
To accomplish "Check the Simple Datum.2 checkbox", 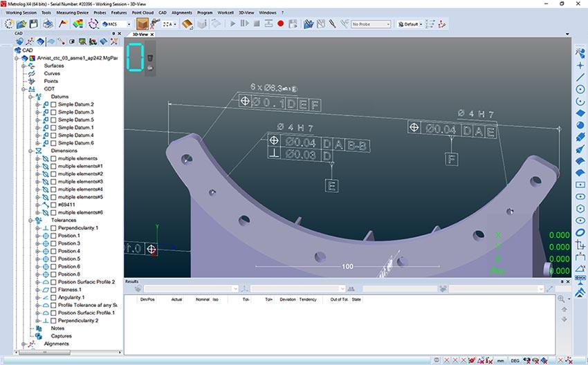I will 54,104.
